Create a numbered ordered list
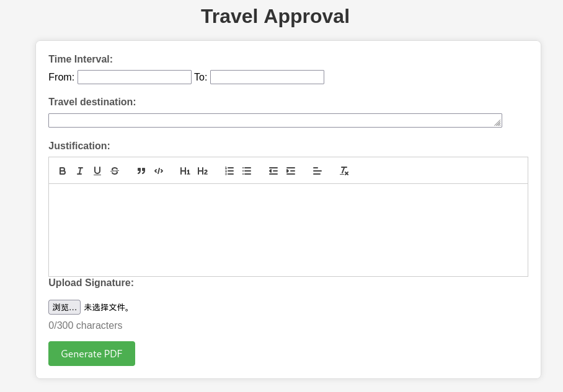Viewport: 563px width, 392px height. click(x=229, y=171)
